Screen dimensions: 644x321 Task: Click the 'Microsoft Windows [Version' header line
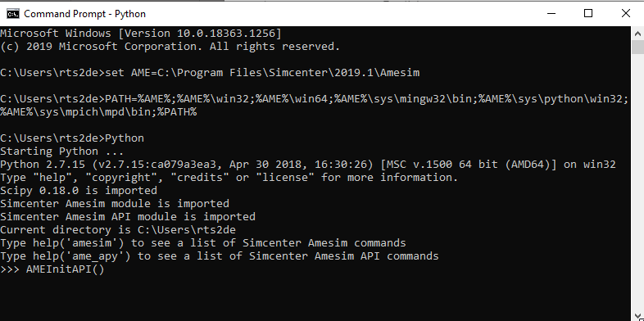[x=141, y=34]
